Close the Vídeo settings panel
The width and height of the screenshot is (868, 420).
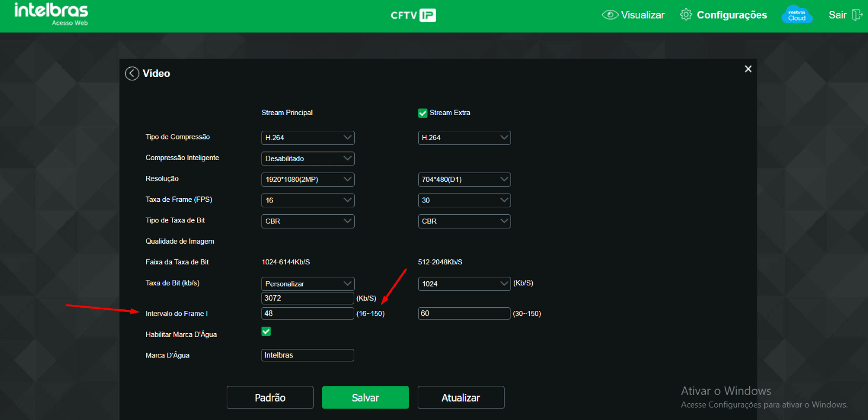(x=748, y=69)
